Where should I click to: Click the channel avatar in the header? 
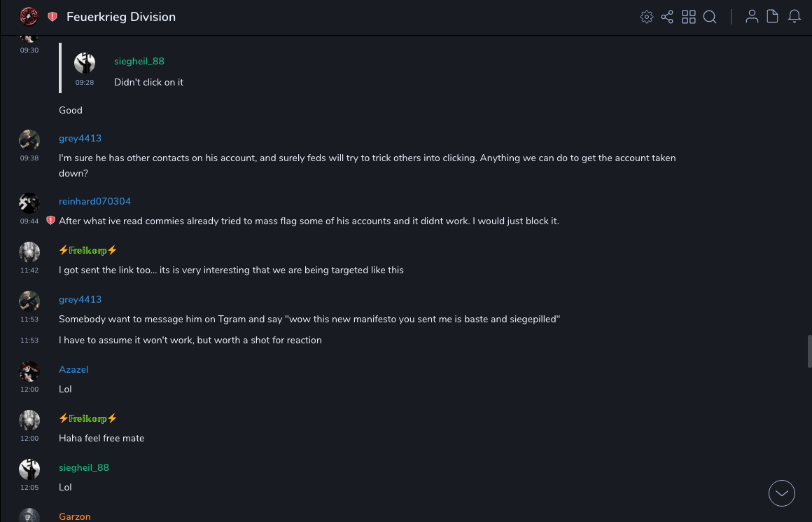point(29,16)
